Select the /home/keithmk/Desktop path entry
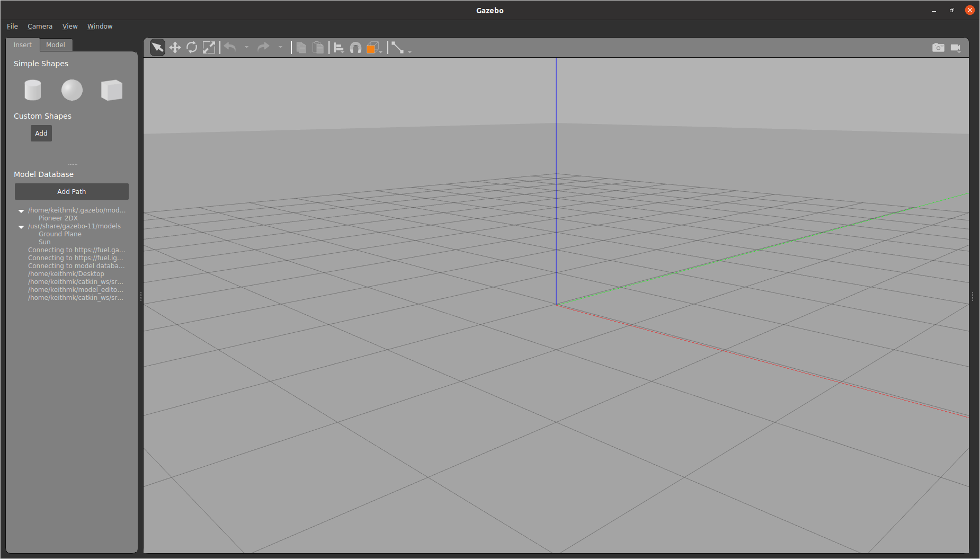This screenshot has width=980, height=559. click(x=66, y=274)
